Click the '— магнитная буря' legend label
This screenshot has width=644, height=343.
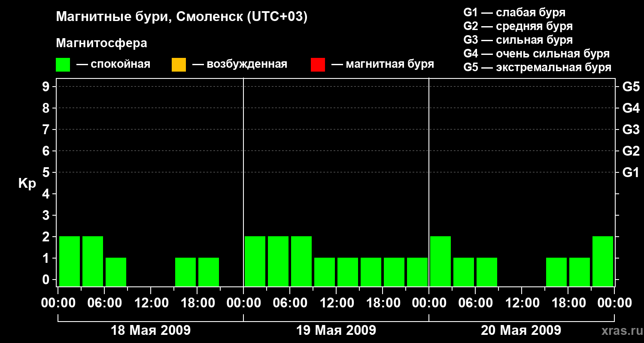(x=383, y=65)
